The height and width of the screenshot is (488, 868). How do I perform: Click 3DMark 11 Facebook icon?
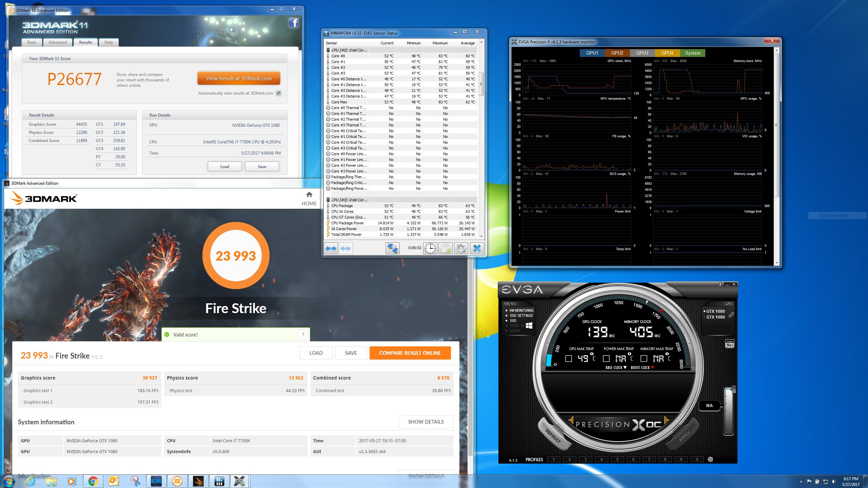tap(293, 23)
